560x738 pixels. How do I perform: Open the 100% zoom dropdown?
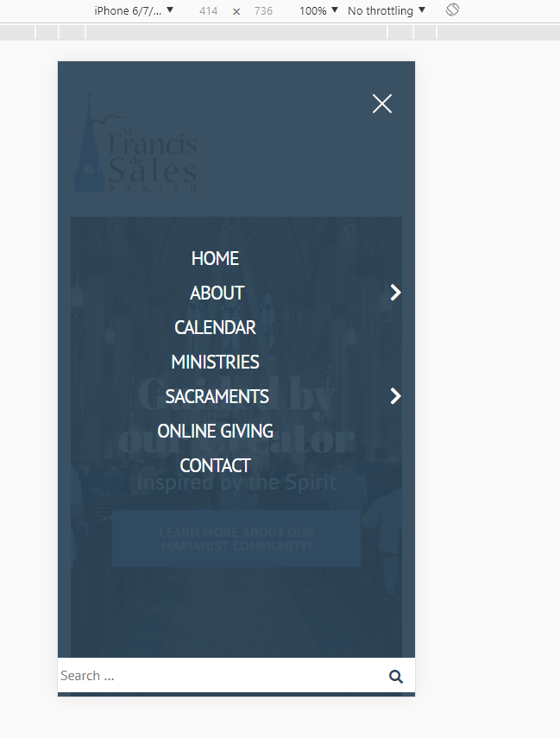tap(318, 10)
